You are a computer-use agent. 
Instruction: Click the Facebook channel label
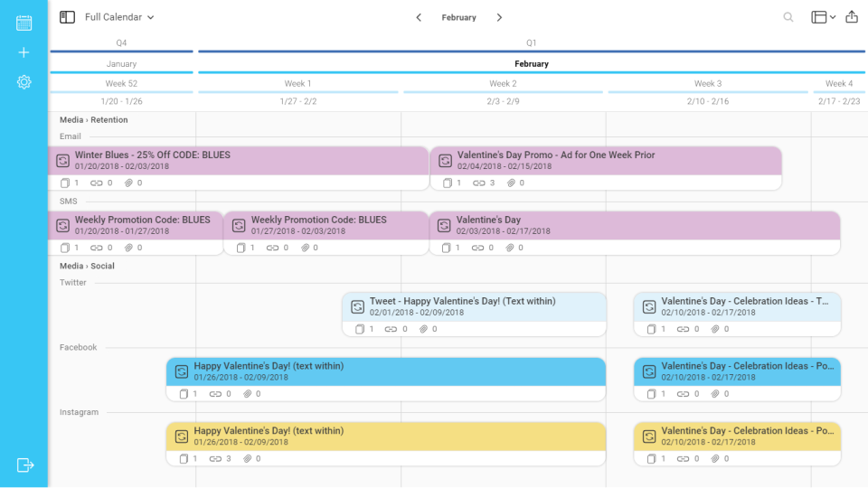[x=78, y=347]
